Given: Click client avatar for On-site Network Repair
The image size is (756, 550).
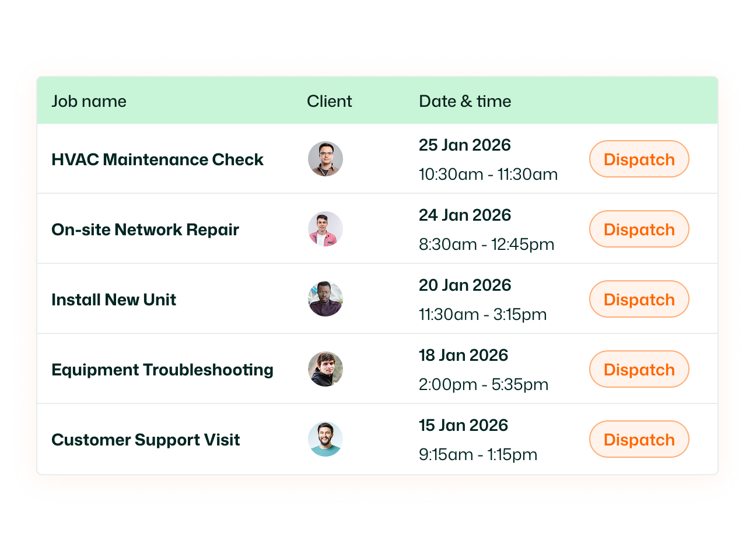Looking at the screenshot, I should point(325,229).
